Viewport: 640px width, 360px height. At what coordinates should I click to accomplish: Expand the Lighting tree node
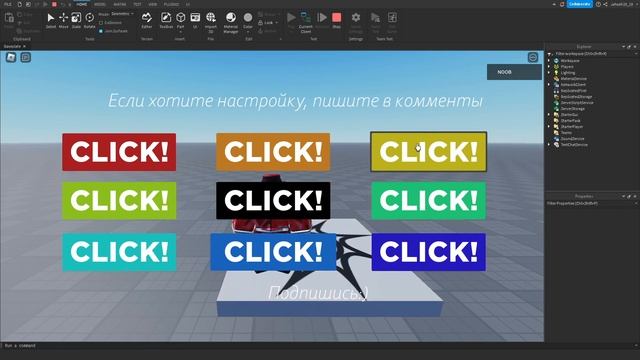pos(549,73)
